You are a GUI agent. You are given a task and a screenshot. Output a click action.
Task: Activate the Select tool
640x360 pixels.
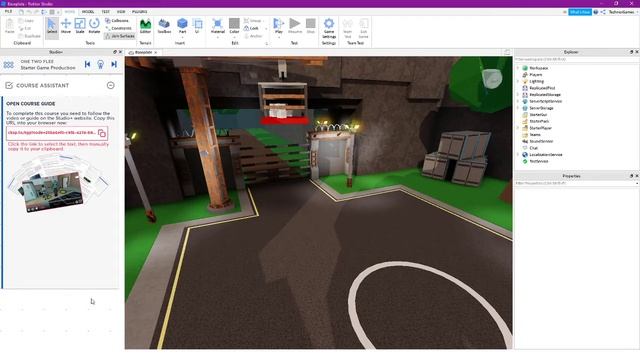(52, 26)
